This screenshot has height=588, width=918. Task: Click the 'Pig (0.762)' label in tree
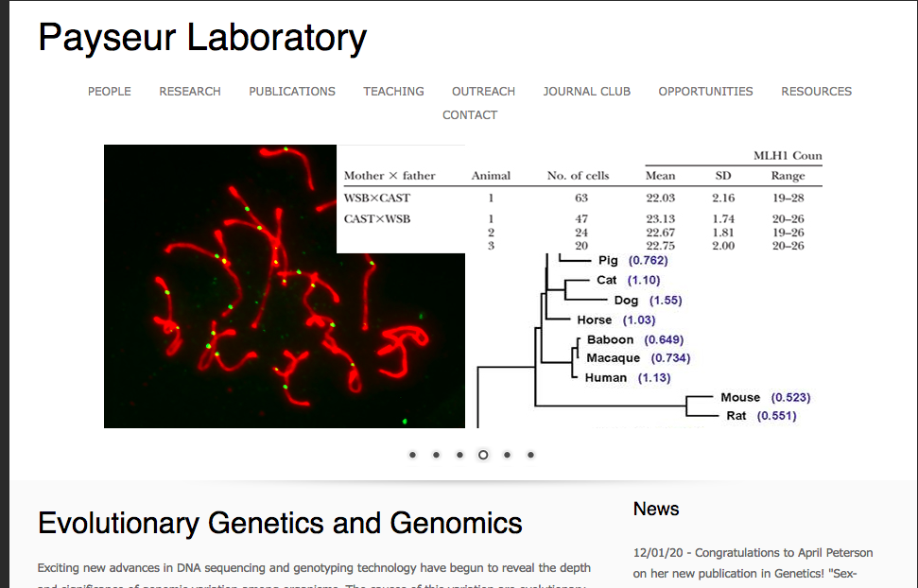[x=632, y=260]
